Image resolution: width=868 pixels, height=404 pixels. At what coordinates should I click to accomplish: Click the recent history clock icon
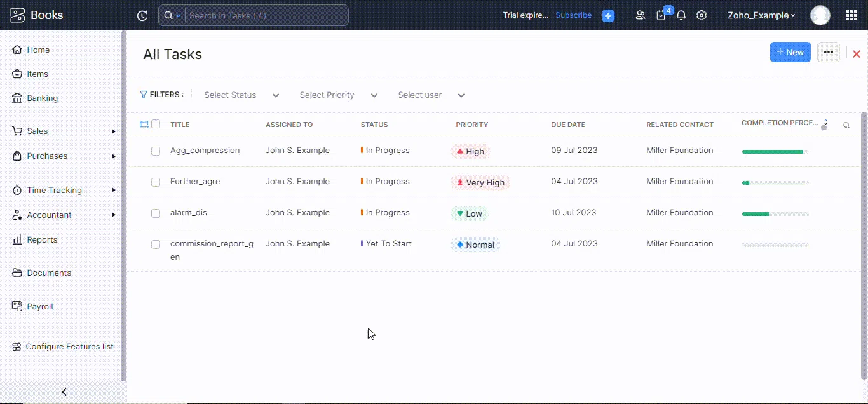coord(142,16)
